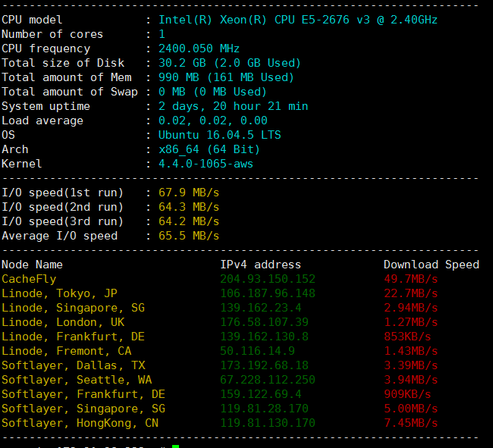
Task: Click the Ubuntu 16.04.5 LTS OS value
Action: click(219, 135)
